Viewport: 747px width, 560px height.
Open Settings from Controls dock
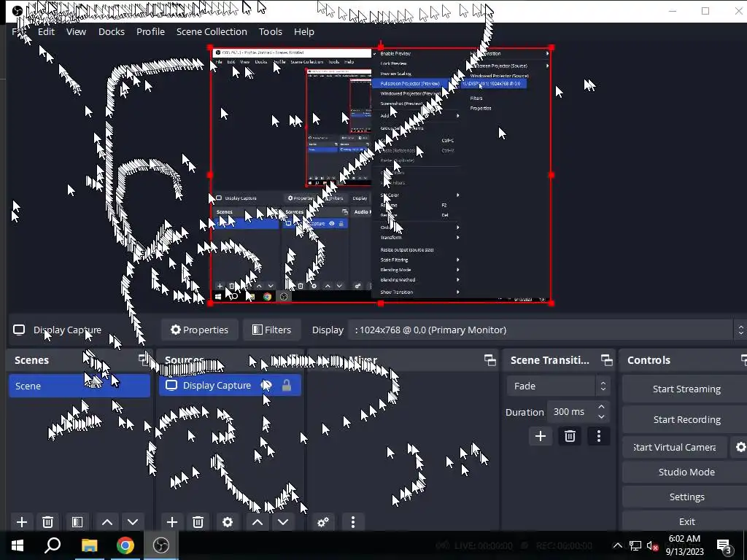tap(686, 497)
